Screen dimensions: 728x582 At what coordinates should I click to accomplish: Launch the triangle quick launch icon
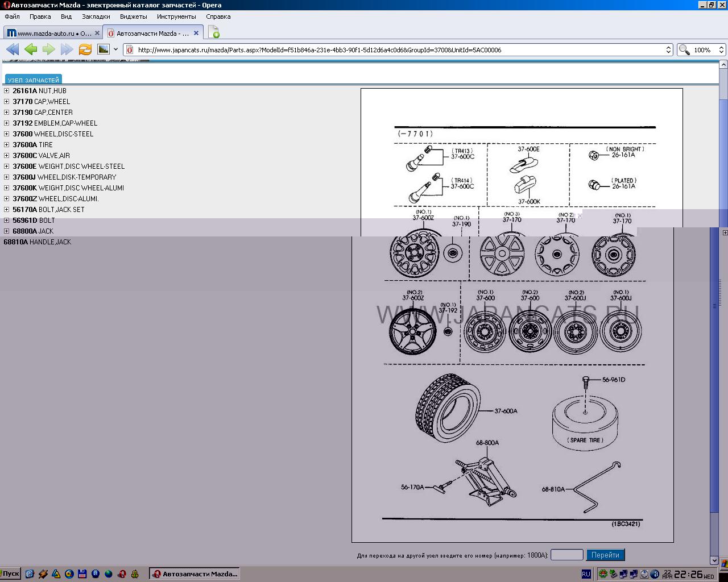pos(56,574)
